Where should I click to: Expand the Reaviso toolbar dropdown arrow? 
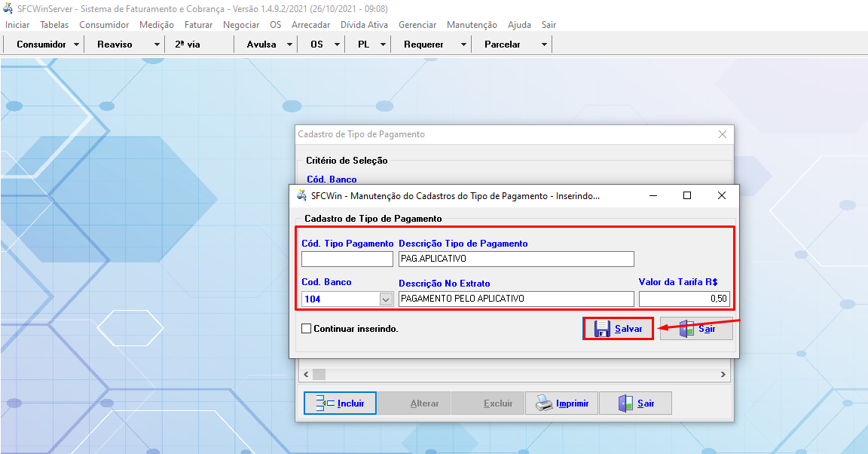click(x=157, y=44)
